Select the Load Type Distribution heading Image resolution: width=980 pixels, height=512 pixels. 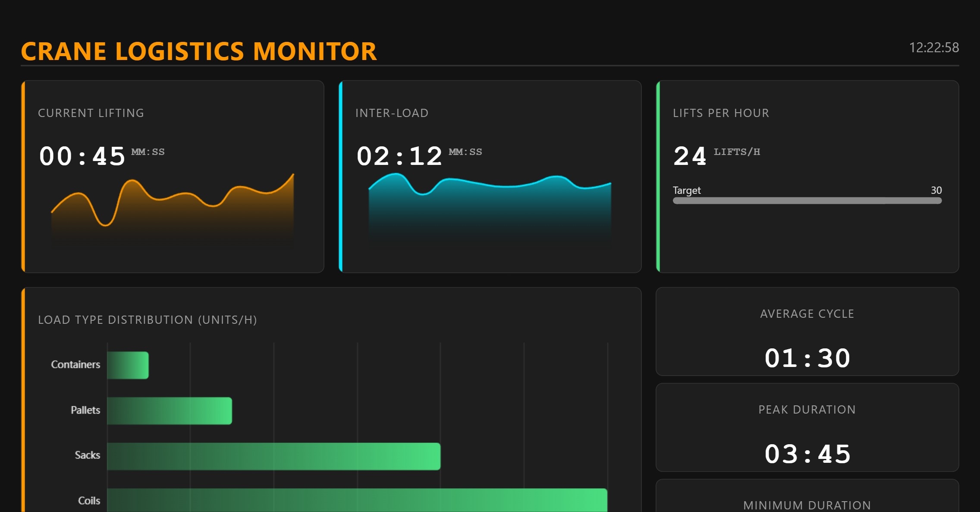click(148, 320)
